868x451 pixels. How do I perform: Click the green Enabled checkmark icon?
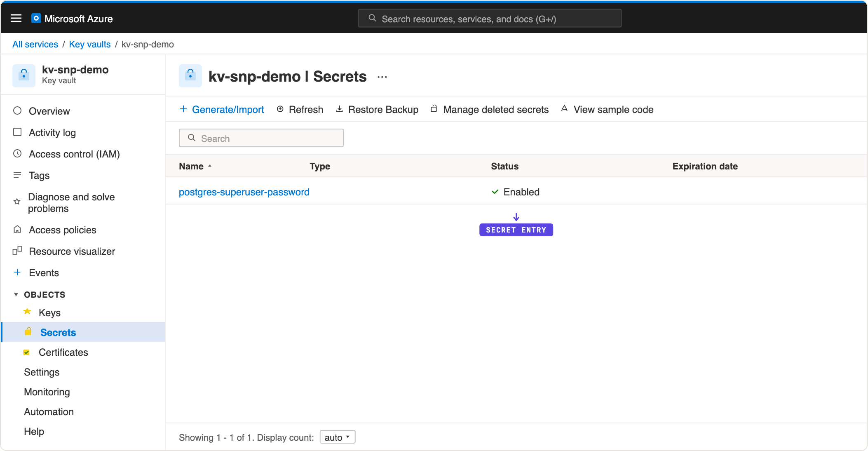[495, 192]
